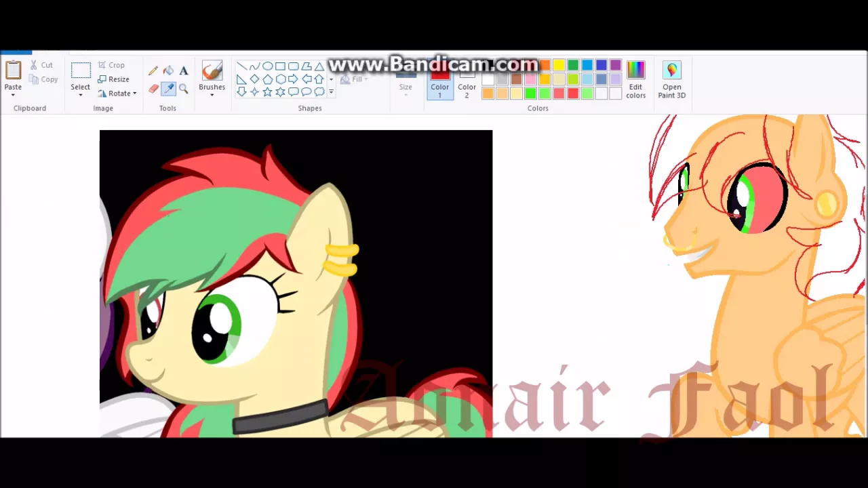Screen dimensions: 868x488
Task: Click Open Paint 3D
Action: [x=672, y=80]
